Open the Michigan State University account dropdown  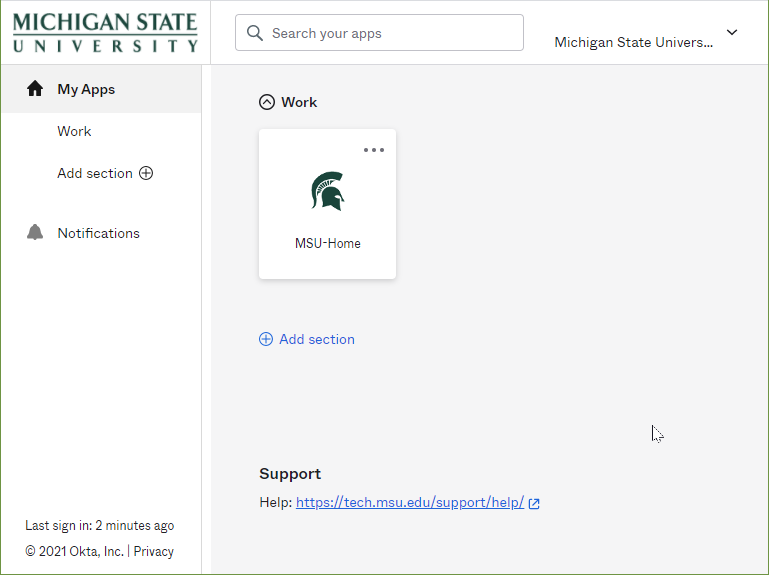[634, 42]
